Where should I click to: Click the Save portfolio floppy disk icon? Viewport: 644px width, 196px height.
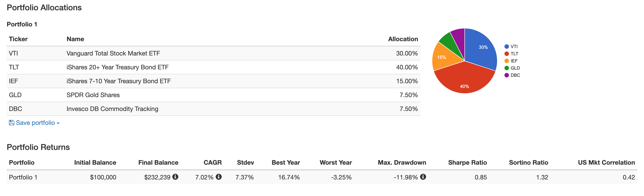[x=11, y=123]
